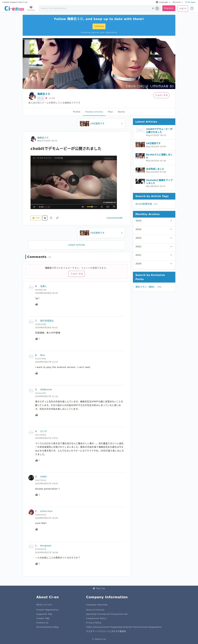This screenshot has width=198, height=644.
Task: Copy the article link icon
Action: coord(57,218)
